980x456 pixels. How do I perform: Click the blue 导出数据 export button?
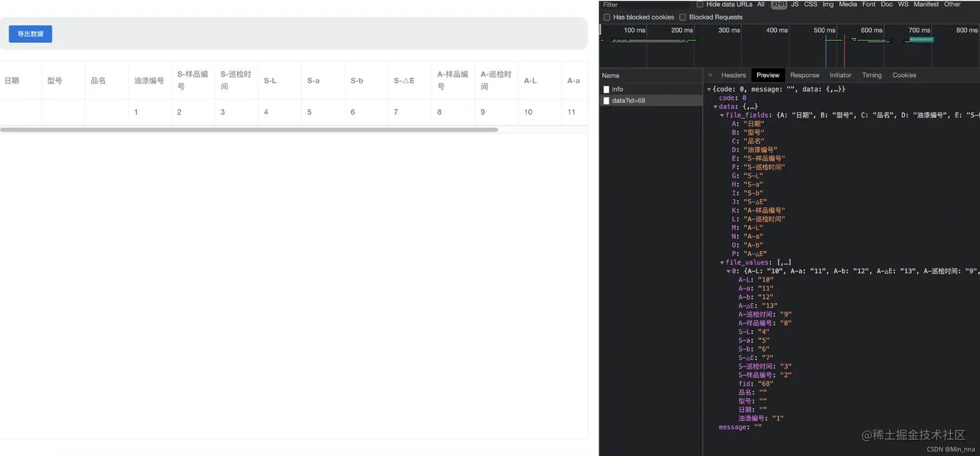tap(30, 34)
